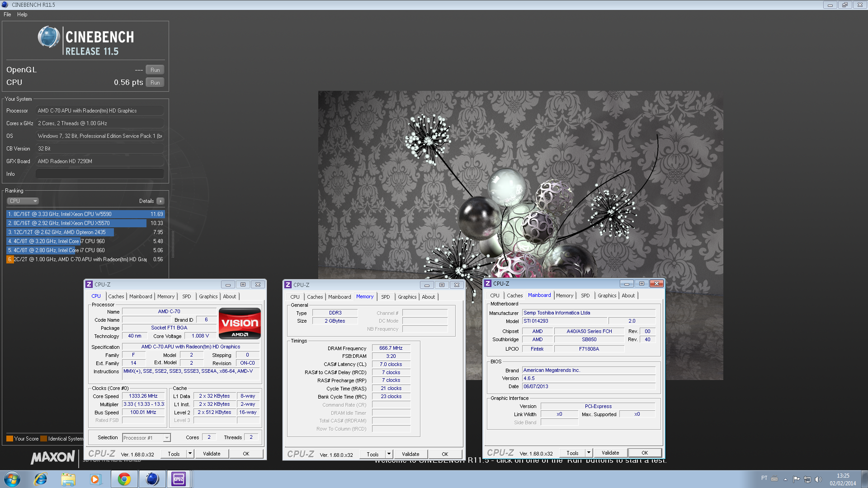Open Tools dropdown arrow in right CPU-Z

[x=589, y=453]
